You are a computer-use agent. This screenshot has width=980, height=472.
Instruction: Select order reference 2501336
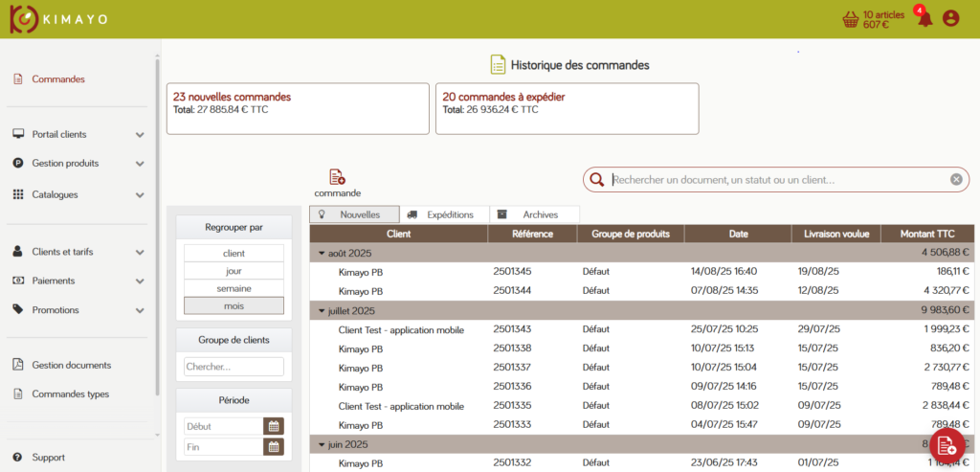click(x=513, y=387)
